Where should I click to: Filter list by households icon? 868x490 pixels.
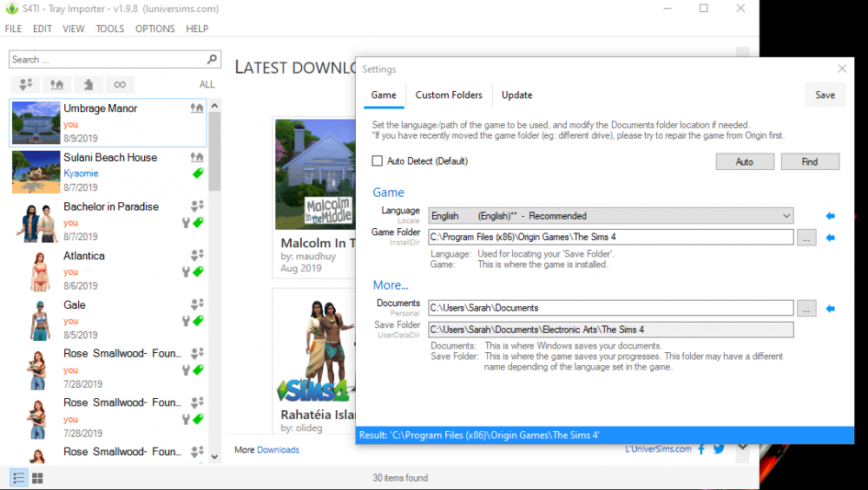point(25,85)
